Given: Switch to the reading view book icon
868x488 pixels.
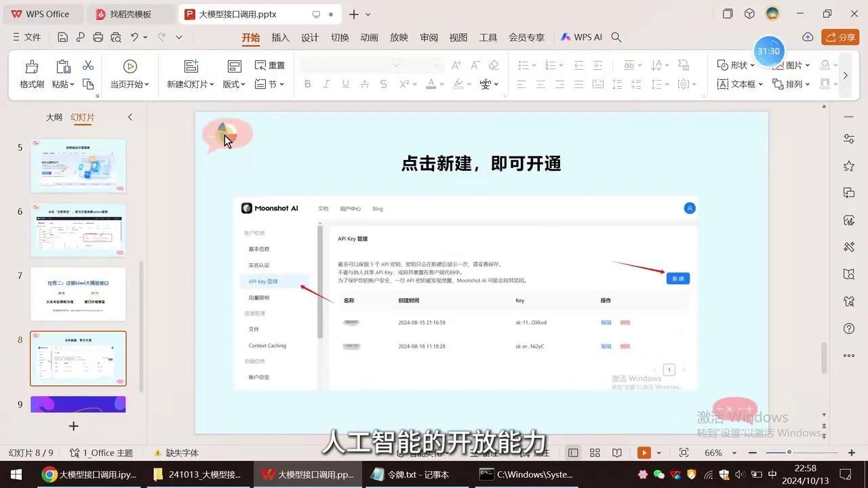Looking at the screenshot, I should pyautogui.click(x=616, y=453).
